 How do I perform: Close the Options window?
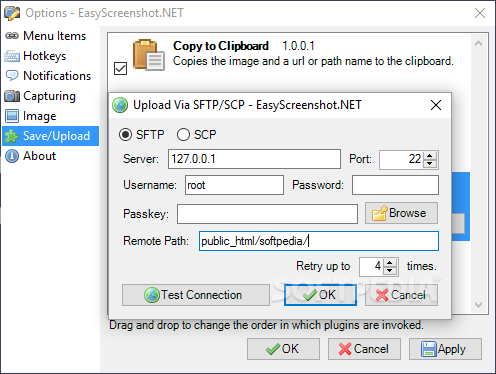(480, 13)
